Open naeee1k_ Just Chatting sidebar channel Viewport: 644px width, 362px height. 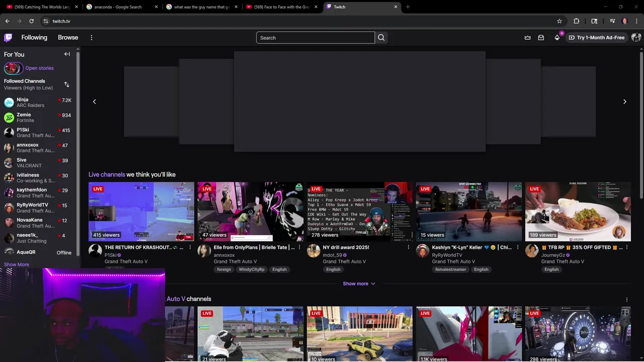tap(38, 238)
